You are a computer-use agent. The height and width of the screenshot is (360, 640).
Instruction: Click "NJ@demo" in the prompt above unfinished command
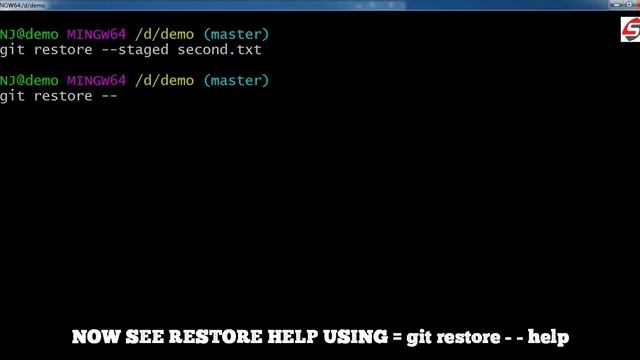(x=29, y=80)
